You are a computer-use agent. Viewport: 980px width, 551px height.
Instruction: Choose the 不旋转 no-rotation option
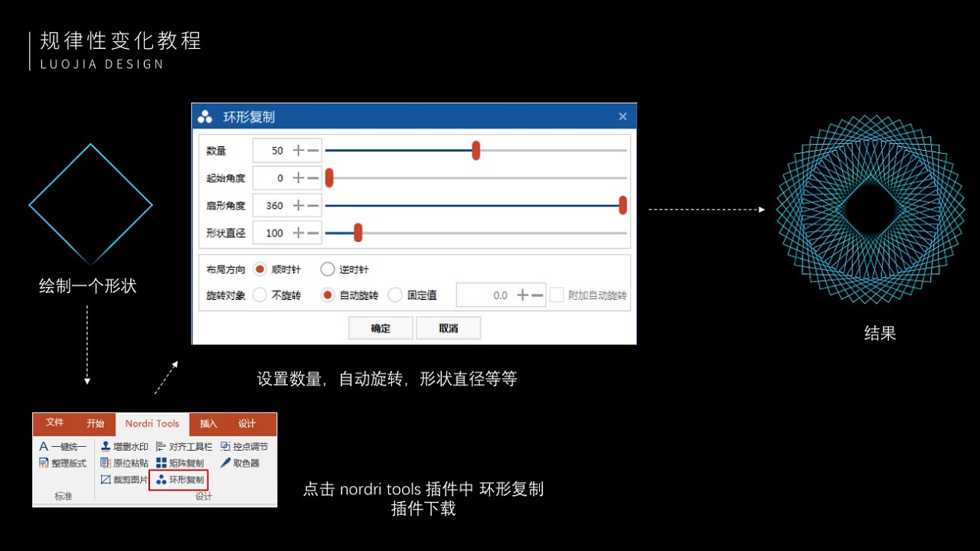260,295
